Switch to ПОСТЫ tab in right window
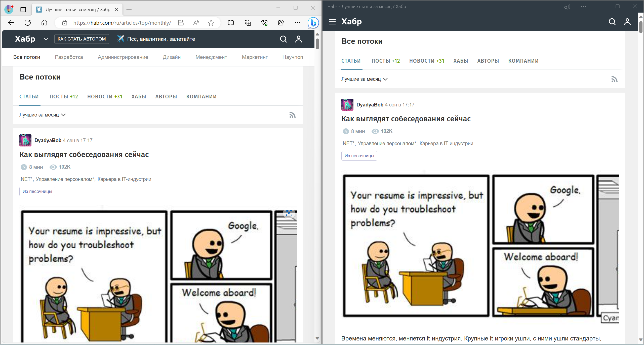The height and width of the screenshot is (345, 644). tap(386, 61)
